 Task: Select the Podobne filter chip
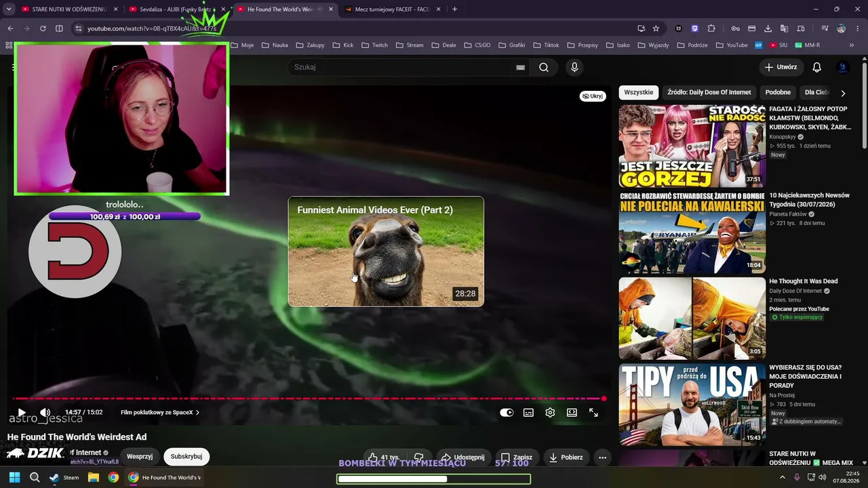(778, 92)
